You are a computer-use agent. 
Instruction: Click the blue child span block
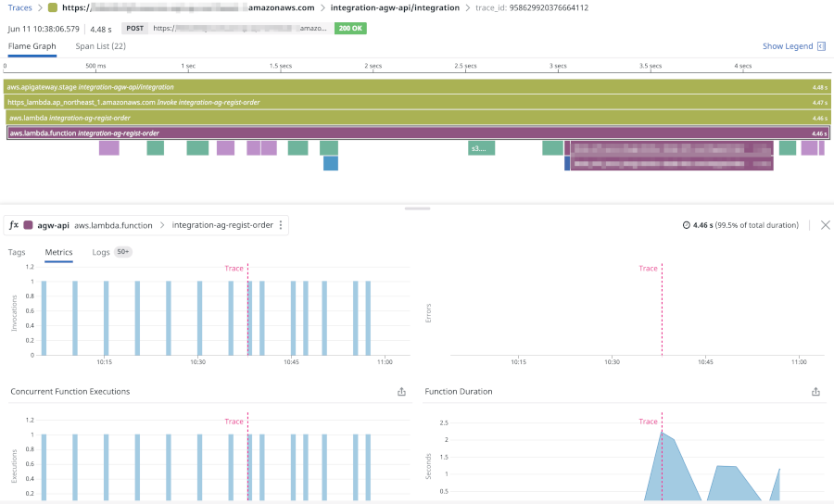click(331, 163)
